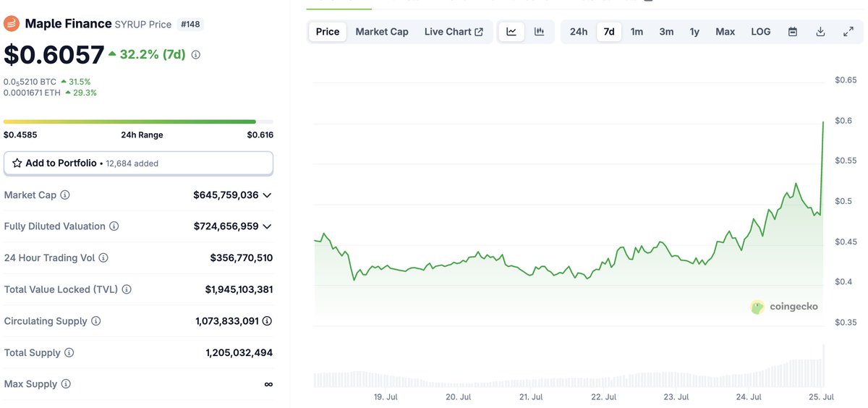Viewport: 868px width, 408px height.
Task: Expand chart to fullscreen
Action: coord(848,32)
